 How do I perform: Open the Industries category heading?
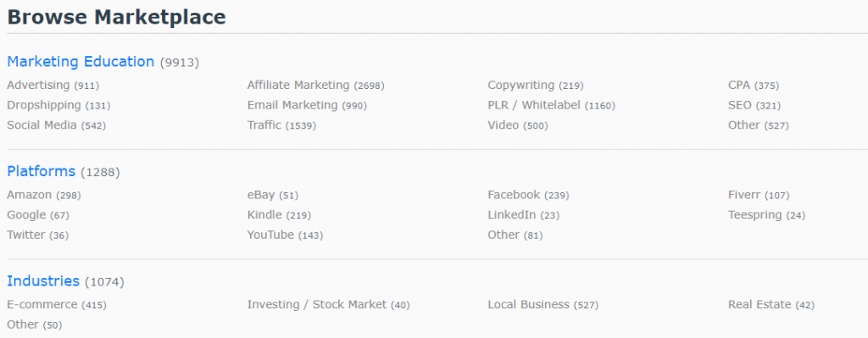click(43, 281)
